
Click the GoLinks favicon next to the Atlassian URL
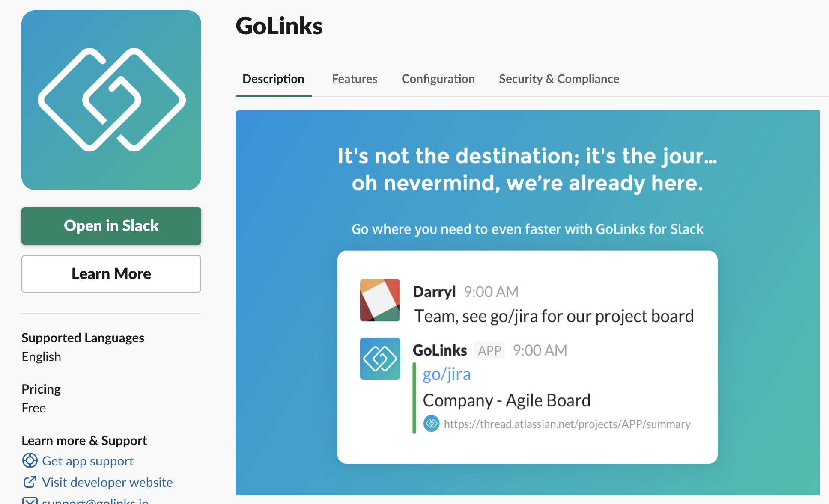point(431,424)
